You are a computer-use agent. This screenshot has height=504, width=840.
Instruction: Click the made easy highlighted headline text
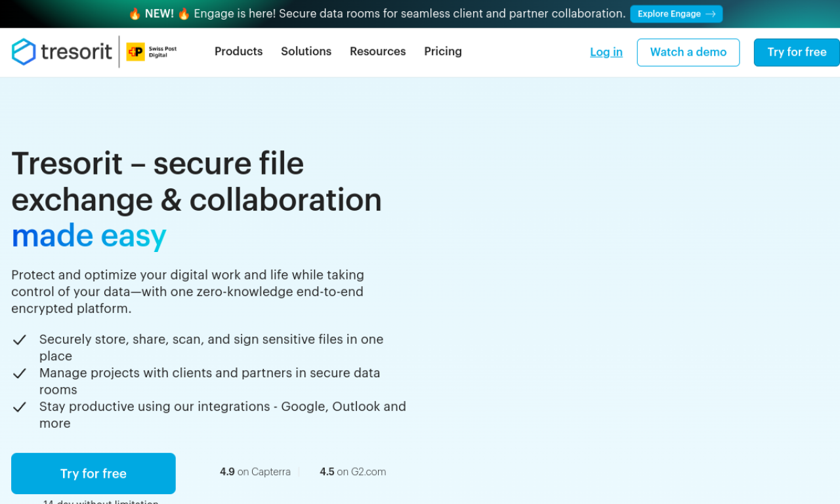pyautogui.click(x=89, y=235)
